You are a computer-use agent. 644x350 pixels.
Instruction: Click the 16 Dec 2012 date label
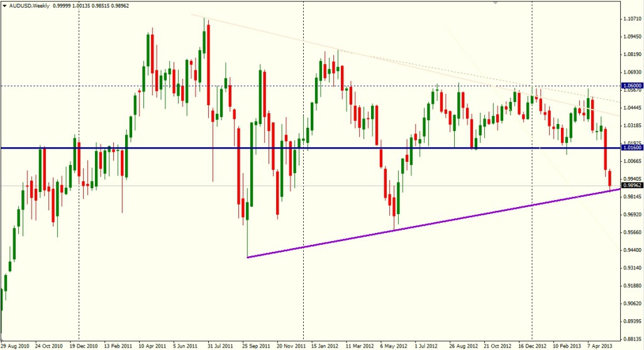pyautogui.click(x=531, y=346)
